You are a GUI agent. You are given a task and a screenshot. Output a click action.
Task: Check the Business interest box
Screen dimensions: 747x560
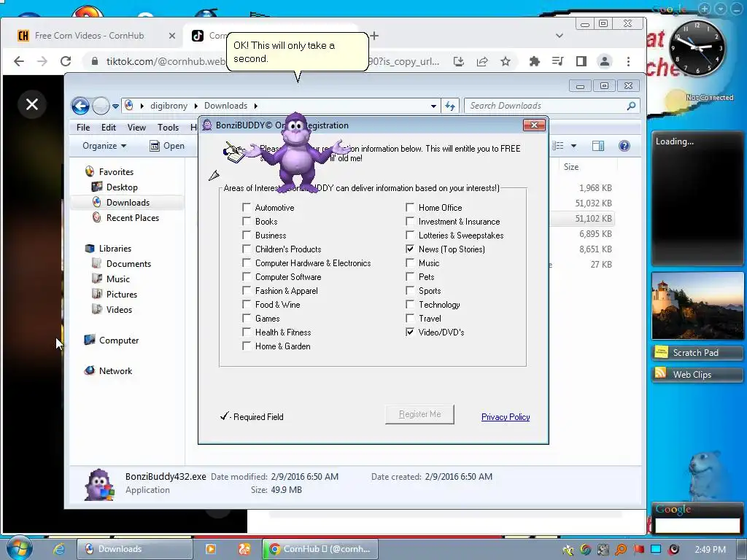(247, 235)
